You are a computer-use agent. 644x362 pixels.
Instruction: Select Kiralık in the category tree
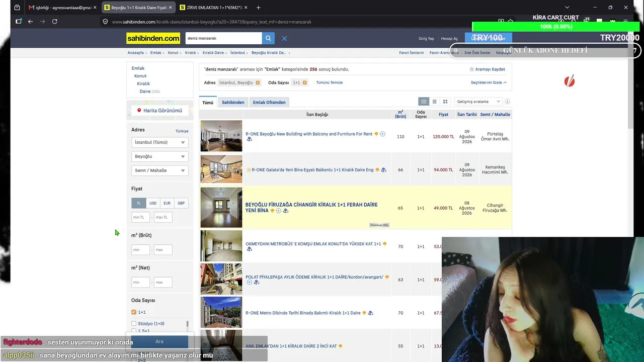coord(143,83)
